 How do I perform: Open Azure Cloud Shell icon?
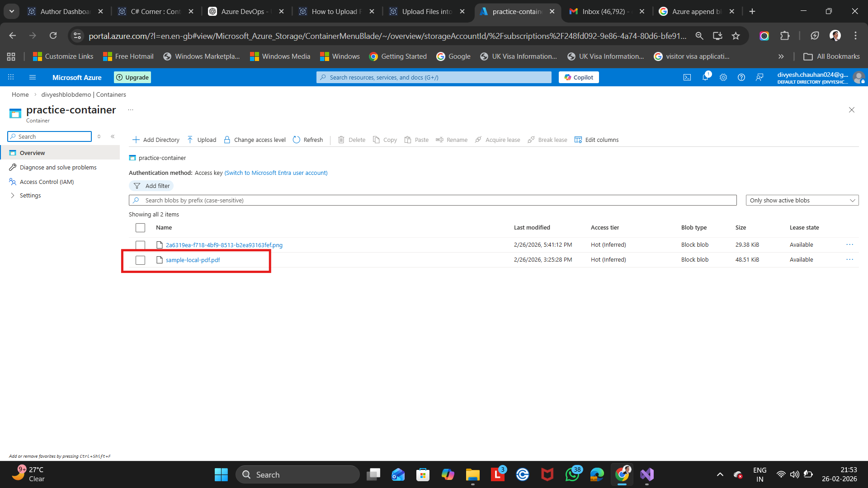687,77
